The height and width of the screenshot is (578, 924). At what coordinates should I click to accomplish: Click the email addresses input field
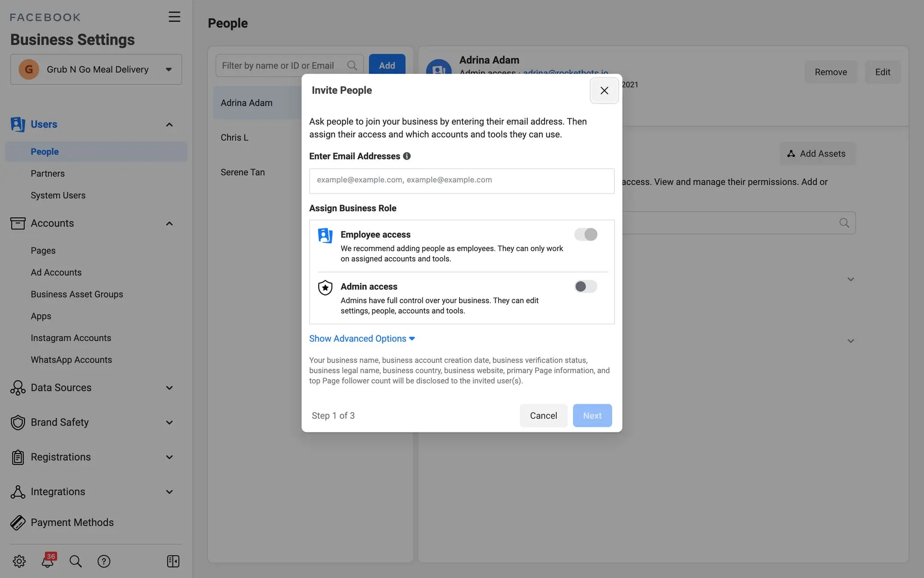[x=462, y=181]
